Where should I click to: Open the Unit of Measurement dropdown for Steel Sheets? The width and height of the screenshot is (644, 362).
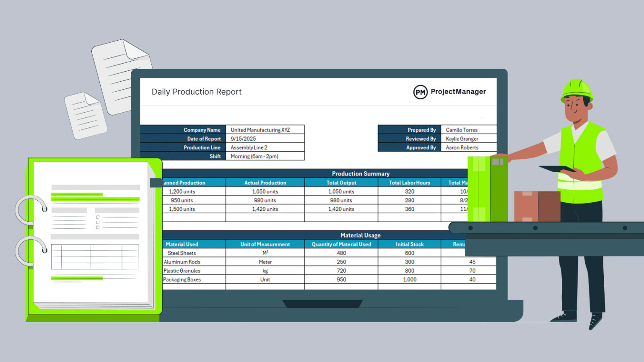pyautogui.click(x=265, y=253)
